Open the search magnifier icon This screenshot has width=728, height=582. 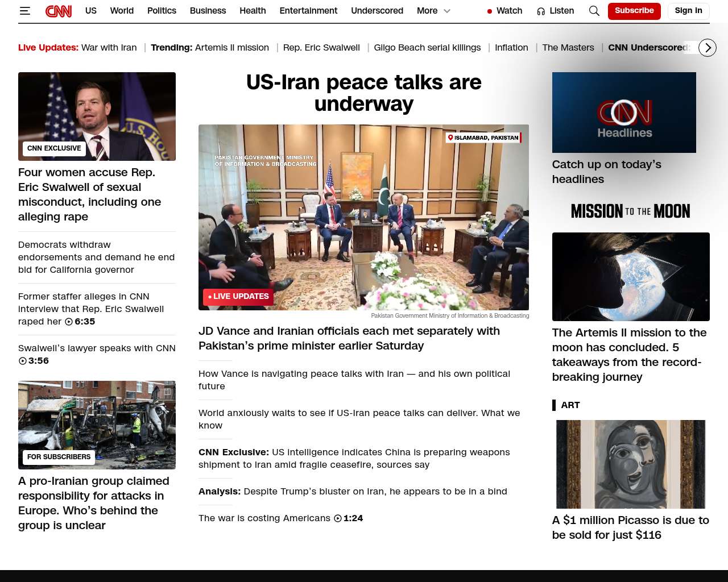click(594, 11)
